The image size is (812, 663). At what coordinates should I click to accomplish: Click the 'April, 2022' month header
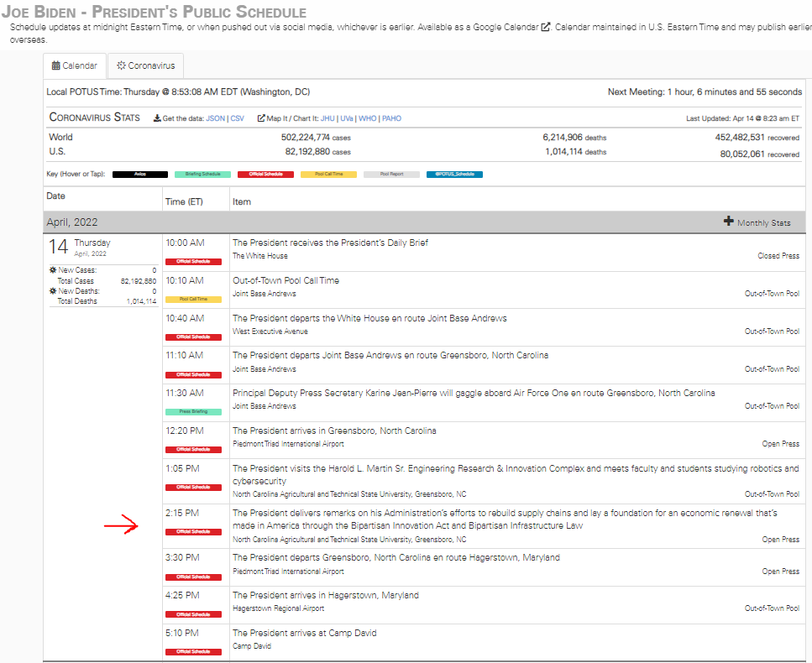click(x=72, y=222)
